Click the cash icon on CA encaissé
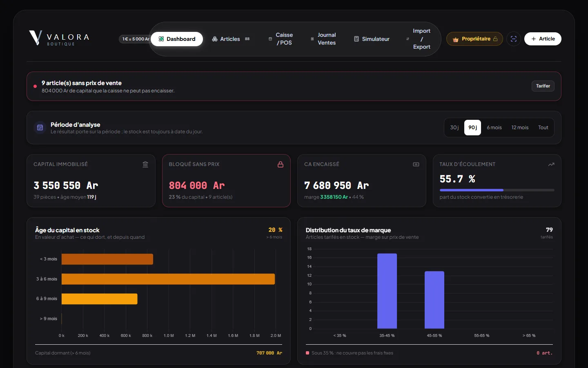Viewport: 588px width, 368px height. click(416, 164)
